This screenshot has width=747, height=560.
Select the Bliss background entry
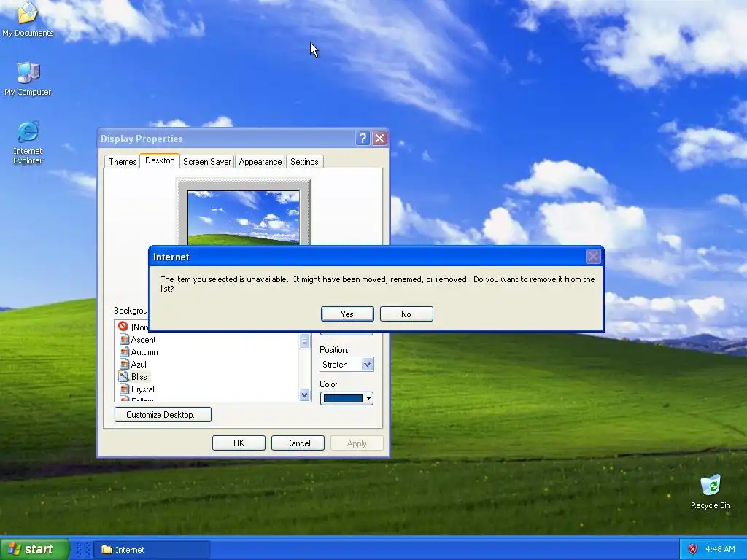(139, 377)
